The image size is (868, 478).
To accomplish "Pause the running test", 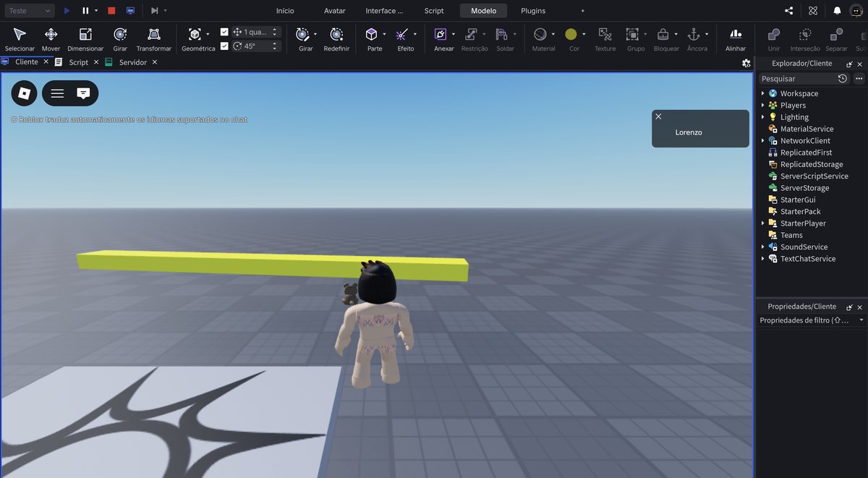I will click(x=85, y=11).
